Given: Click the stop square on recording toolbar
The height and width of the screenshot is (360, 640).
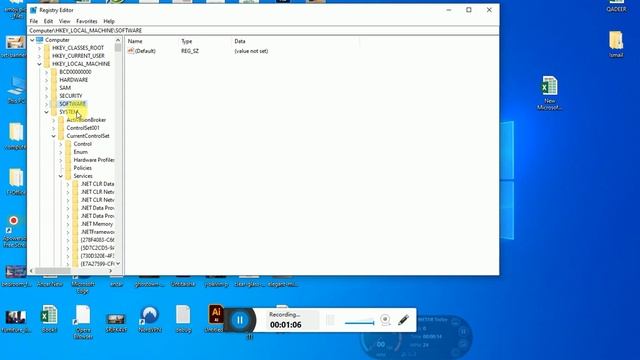Looking at the screenshot, I should [x=330, y=320].
